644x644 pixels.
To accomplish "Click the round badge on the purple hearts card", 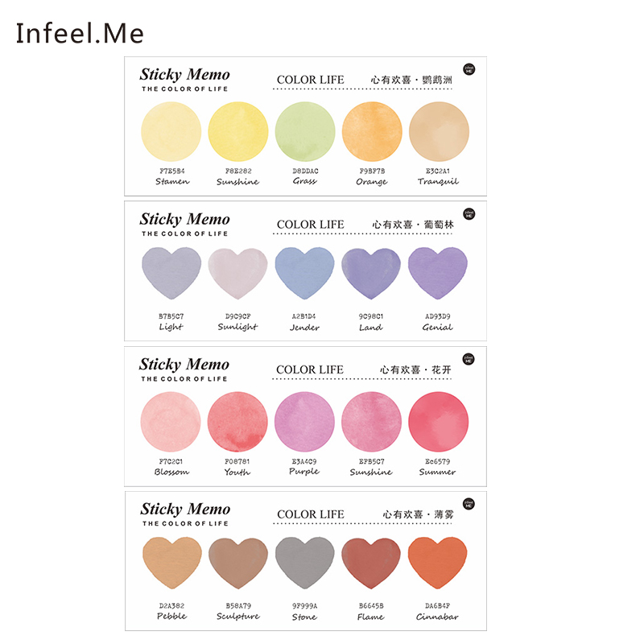I will point(469,213).
